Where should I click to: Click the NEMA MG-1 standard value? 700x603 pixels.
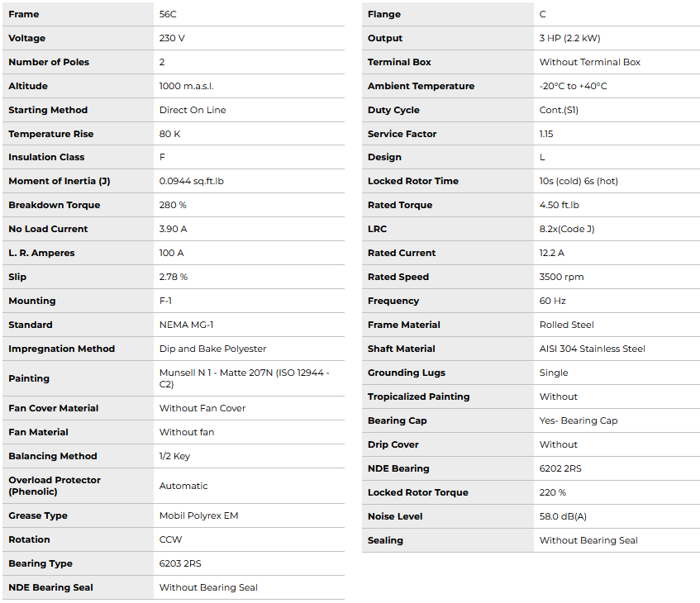[186, 325]
